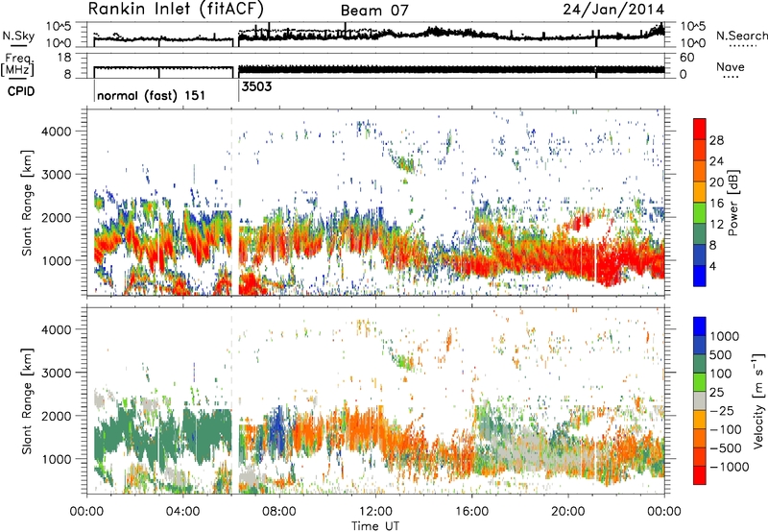This screenshot has width=768, height=532.
Task: Click the '28' tick on Power scale
Action: pyautogui.click(x=716, y=140)
